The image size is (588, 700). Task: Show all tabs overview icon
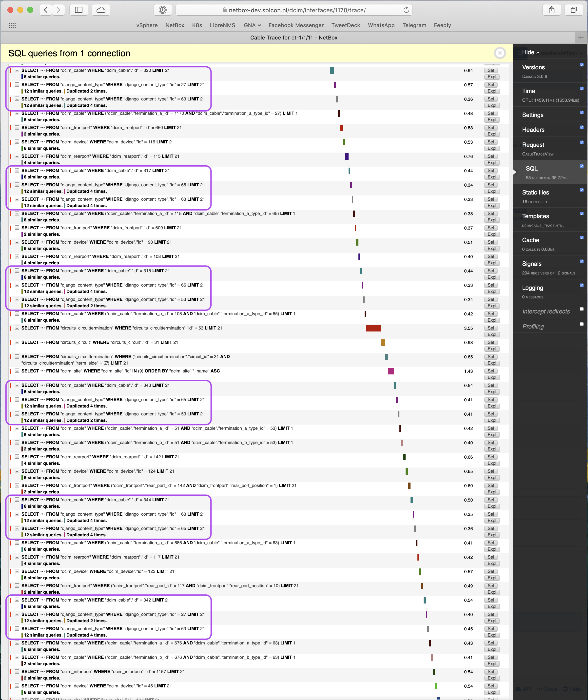pyautogui.click(x=573, y=10)
